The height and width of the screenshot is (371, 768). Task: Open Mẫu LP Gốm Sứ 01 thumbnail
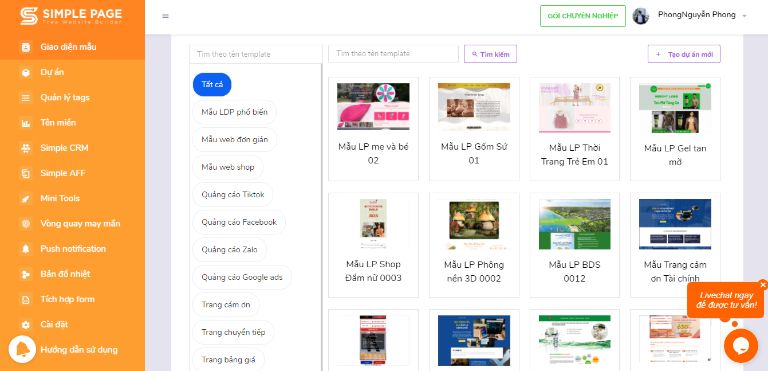(474, 106)
